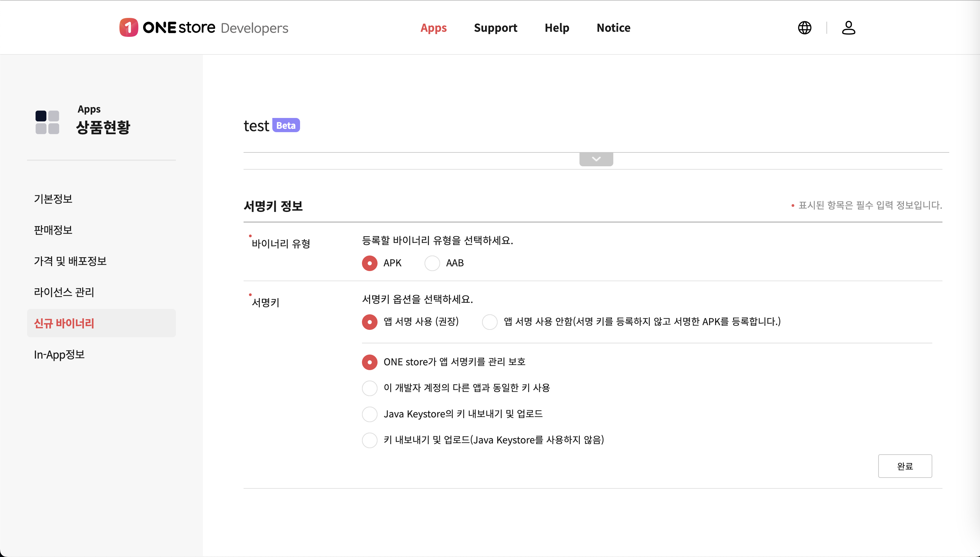
Task: Expand the gray chevron panel under test
Action: pos(596,159)
